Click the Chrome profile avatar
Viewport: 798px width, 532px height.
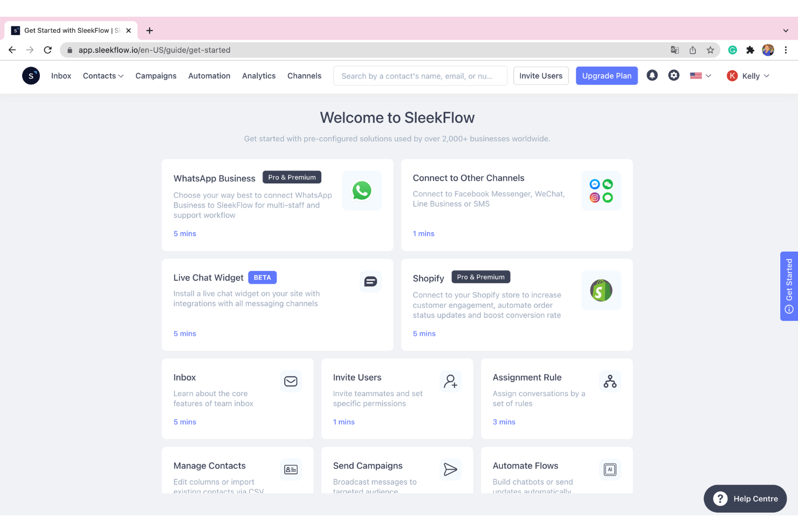768,50
